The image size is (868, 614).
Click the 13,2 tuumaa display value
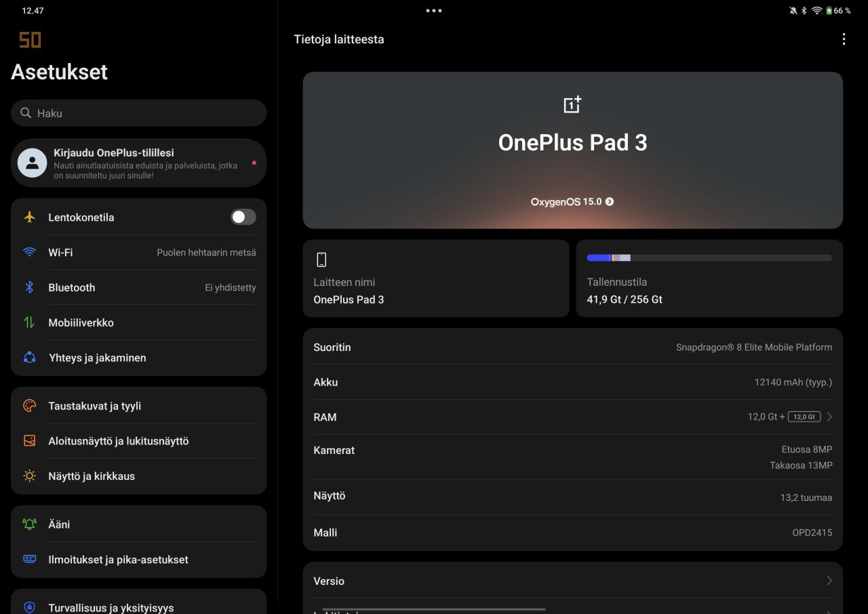pyautogui.click(x=806, y=497)
